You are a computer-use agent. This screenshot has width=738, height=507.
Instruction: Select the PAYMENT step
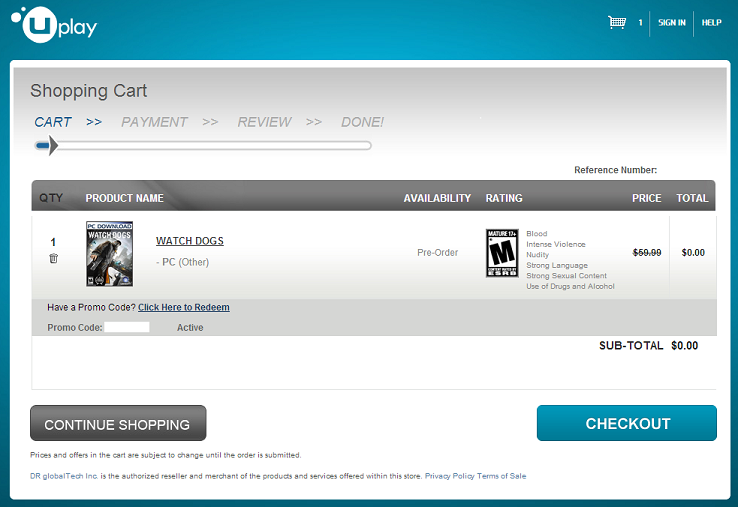(x=154, y=122)
